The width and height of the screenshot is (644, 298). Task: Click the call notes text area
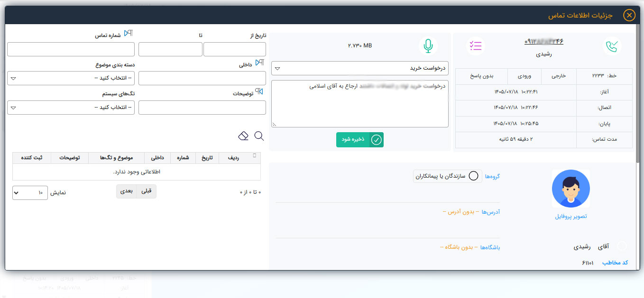(x=360, y=104)
